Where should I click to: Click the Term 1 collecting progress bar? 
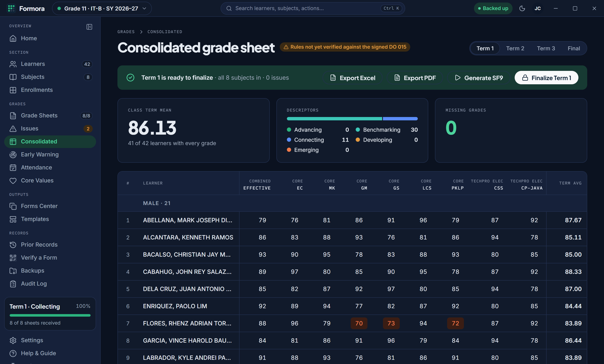tap(50, 315)
